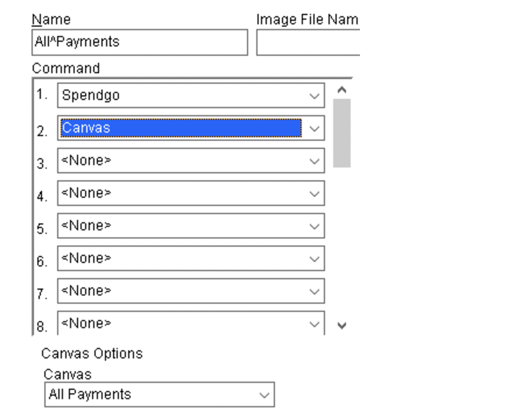523x420 pixels.
Task: Click the Canvas Options section label
Action: (x=92, y=353)
